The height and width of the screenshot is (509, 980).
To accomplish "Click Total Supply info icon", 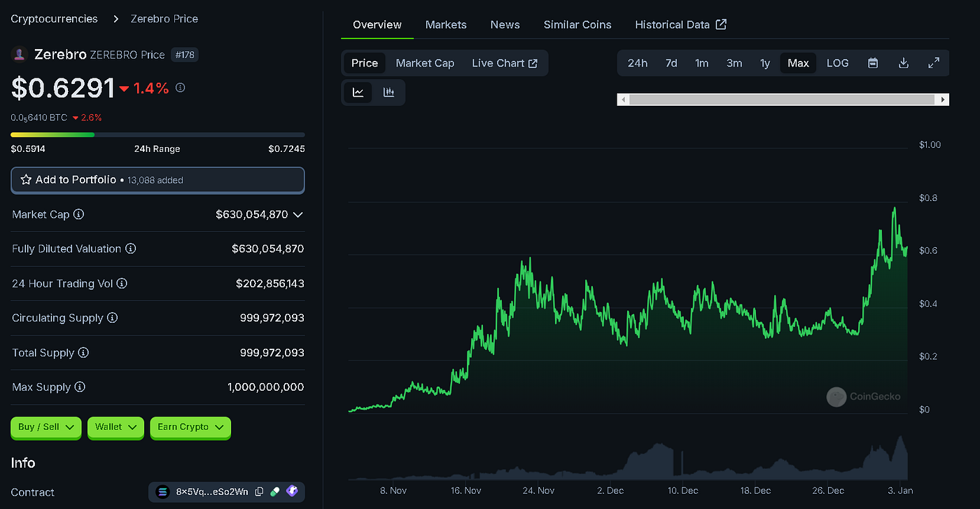I will 83,353.
